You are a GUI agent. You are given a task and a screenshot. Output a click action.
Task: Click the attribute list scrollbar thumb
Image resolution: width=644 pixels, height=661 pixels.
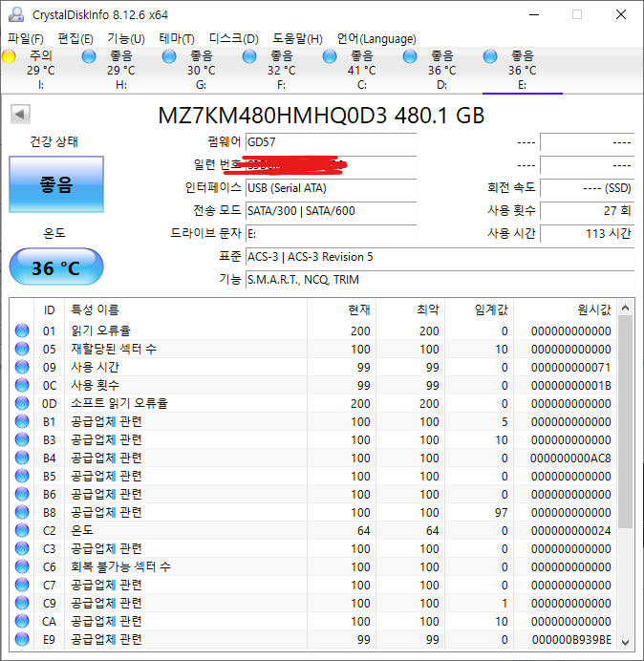point(626,422)
